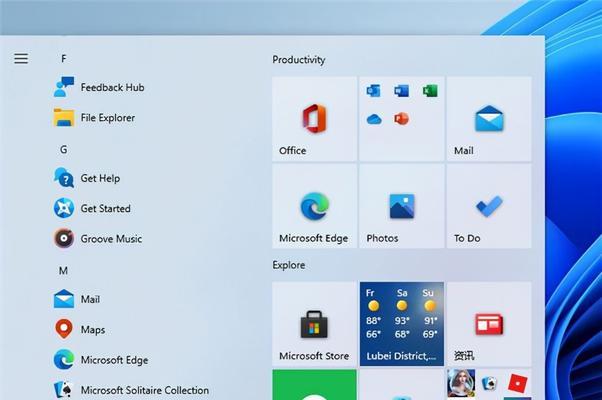Open the Microsoft Store tile
Viewport: 602px width, 400px height.
[x=314, y=324]
